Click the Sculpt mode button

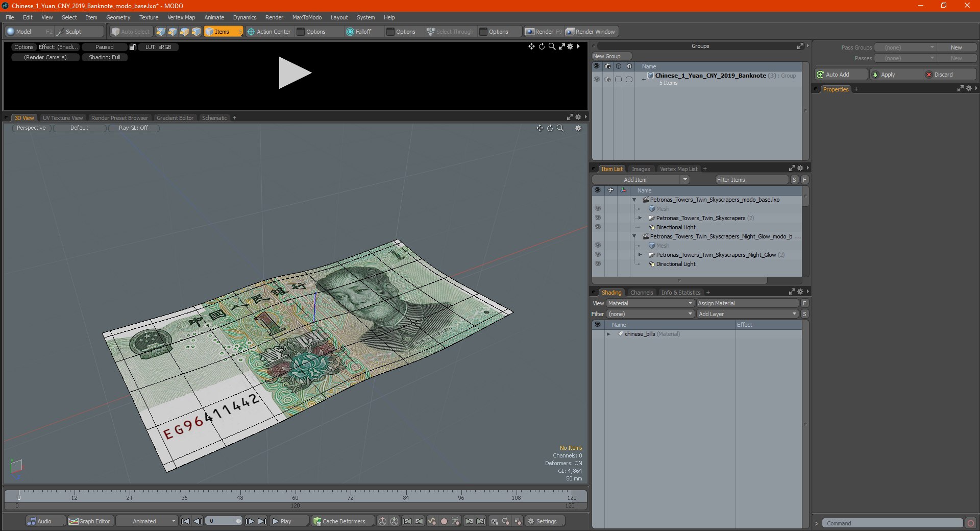tap(79, 32)
